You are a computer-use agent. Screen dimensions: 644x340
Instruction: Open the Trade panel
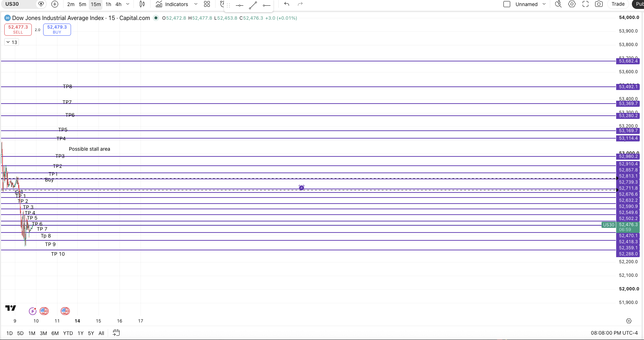tap(618, 4)
